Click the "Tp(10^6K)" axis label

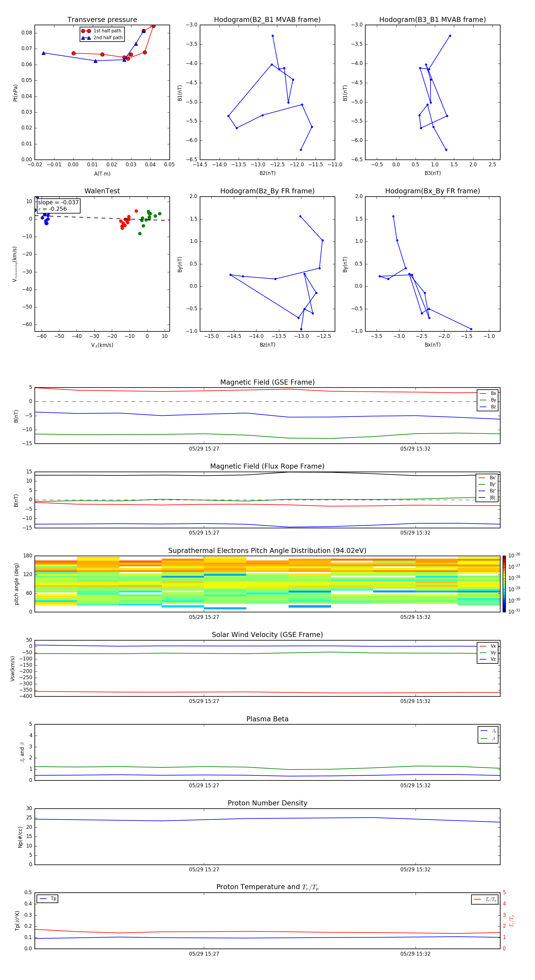click(17, 921)
